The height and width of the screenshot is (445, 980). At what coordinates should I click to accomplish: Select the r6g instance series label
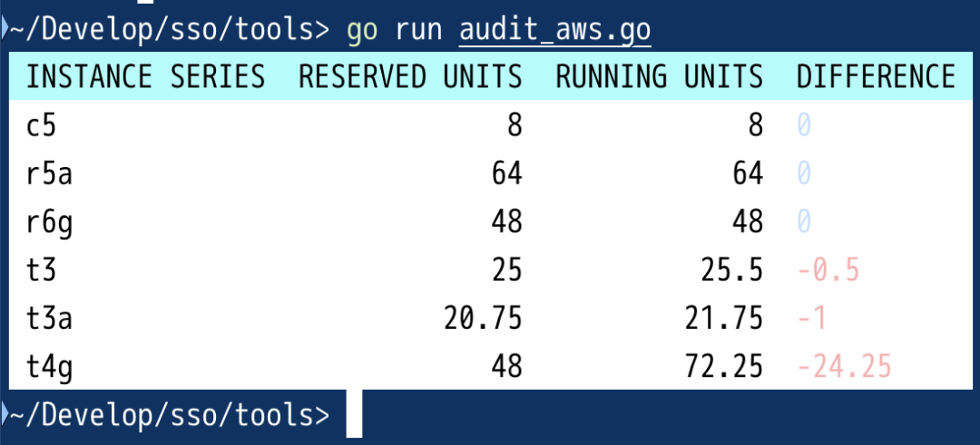click(50, 222)
